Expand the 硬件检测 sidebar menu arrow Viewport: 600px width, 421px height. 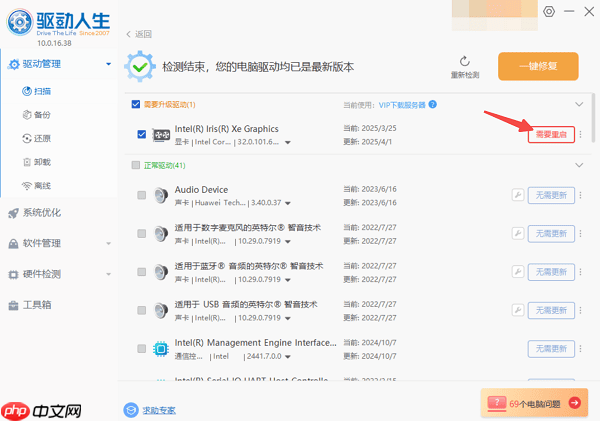(x=109, y=274)
